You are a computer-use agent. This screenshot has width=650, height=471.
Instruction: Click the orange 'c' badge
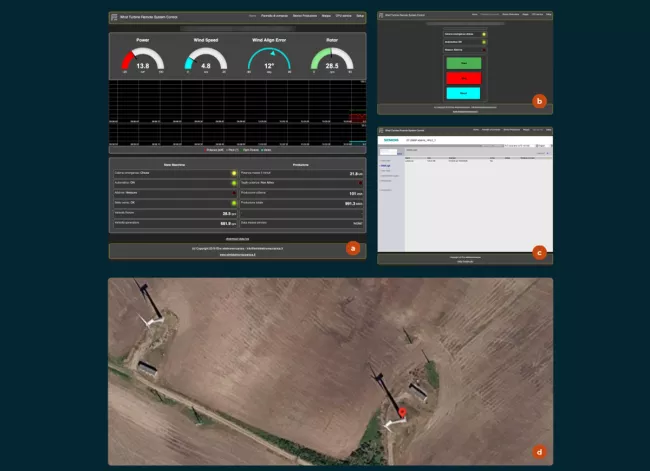tap(539, 252)
